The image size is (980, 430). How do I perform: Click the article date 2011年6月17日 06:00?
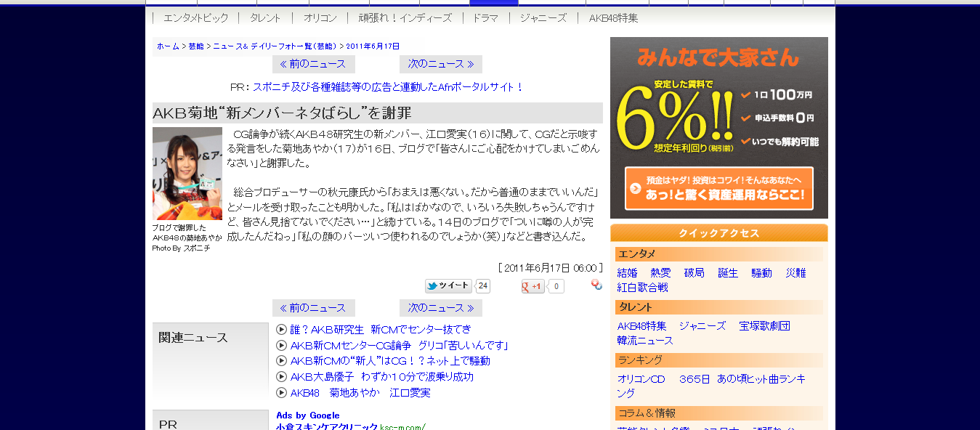[x=551, y=268]
